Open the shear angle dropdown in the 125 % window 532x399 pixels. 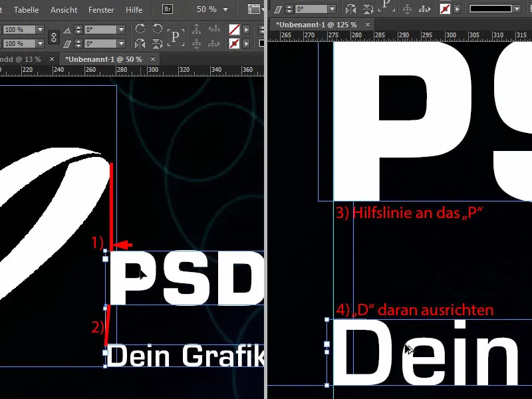332,9
